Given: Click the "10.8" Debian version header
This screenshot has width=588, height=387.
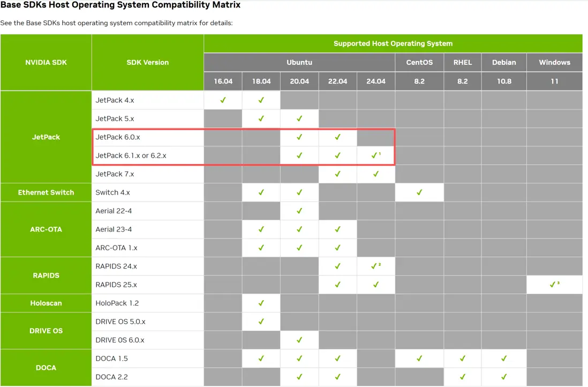Looking at the screenshot, I should point(504,81).
